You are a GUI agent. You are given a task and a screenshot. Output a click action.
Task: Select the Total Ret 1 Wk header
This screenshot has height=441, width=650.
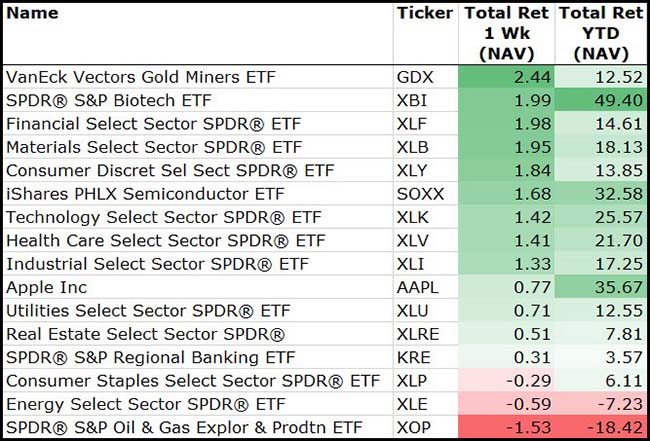[505, 33]
